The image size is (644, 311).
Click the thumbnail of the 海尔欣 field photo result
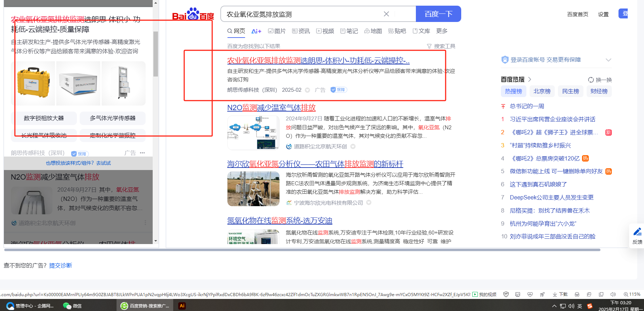(x=253, y=189)
